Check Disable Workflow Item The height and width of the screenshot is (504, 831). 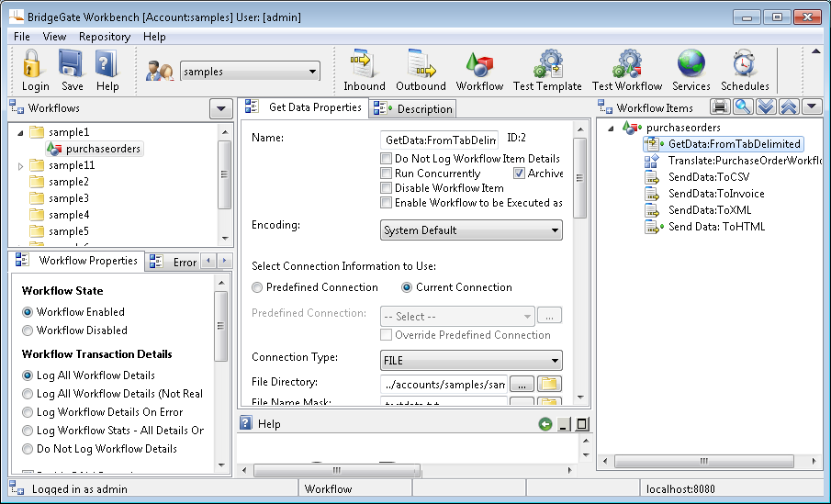(387, 188)
